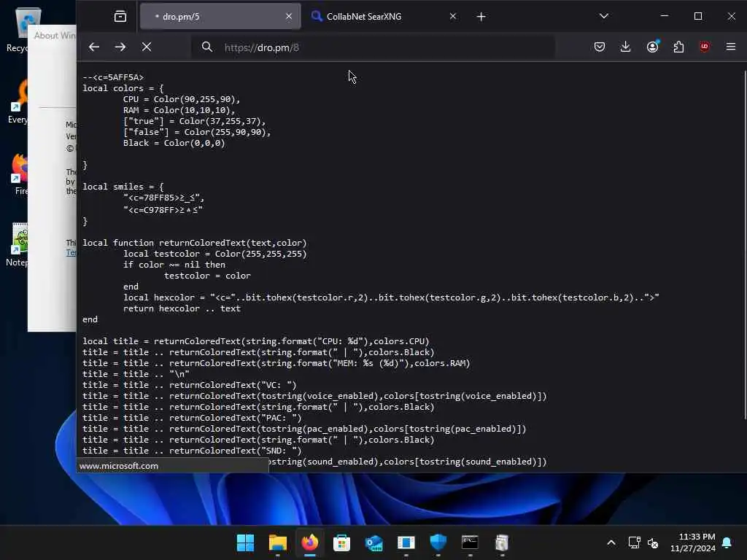This screenshot has height=560, width=747.
Task: Open the Windows Start menu
Action: click(245, 542)
